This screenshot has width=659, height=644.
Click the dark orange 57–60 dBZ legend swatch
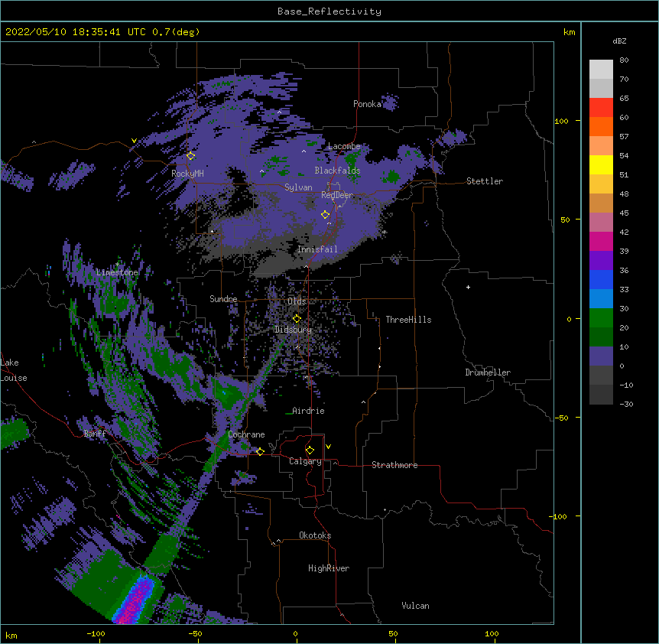click(x=601, y=126)
